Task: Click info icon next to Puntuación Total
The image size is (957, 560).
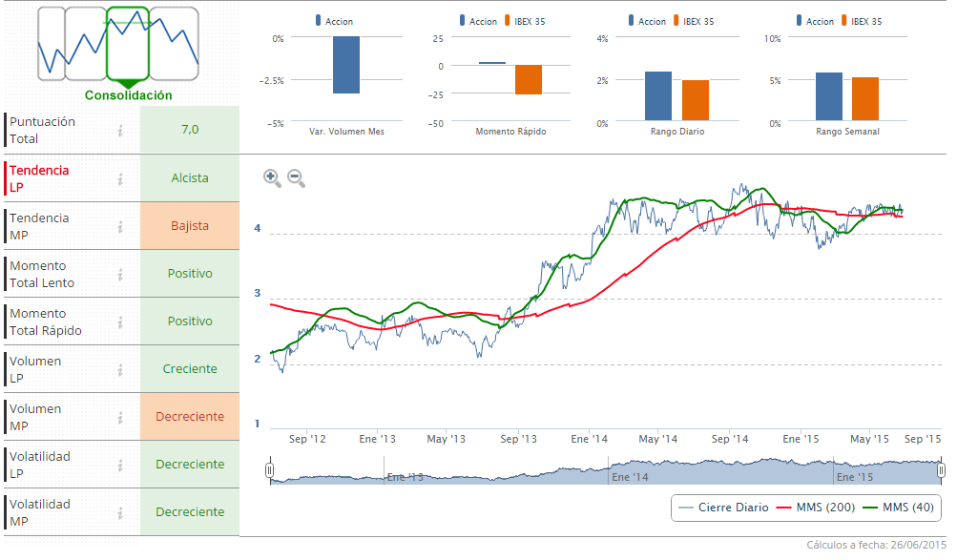Action: point(120,131)
